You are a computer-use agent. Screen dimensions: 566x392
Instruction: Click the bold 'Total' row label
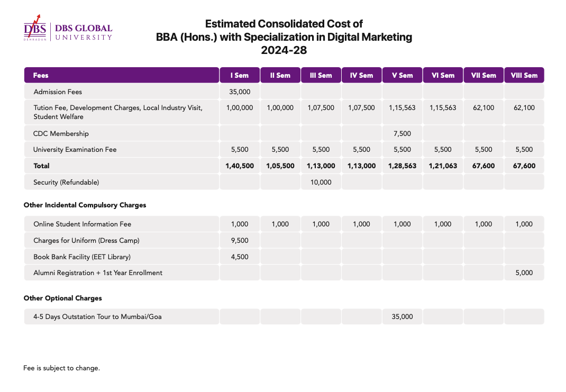click(41, 166)
